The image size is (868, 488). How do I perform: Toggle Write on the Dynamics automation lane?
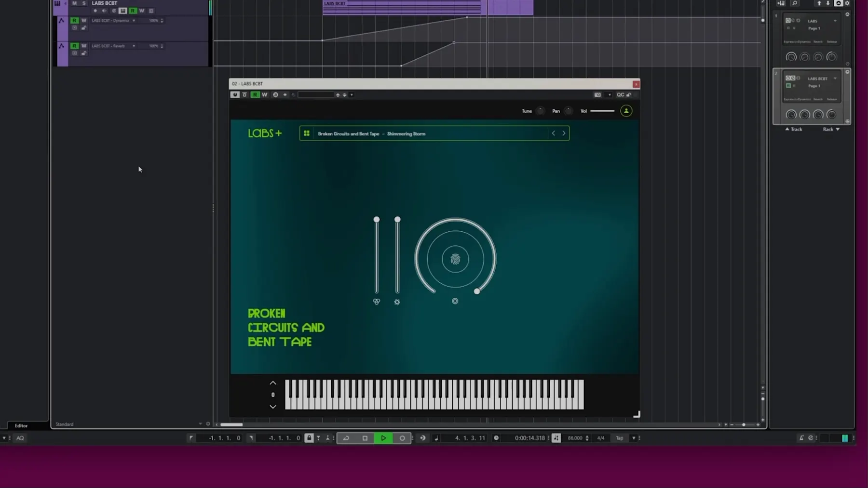click(x=84, y=20)
